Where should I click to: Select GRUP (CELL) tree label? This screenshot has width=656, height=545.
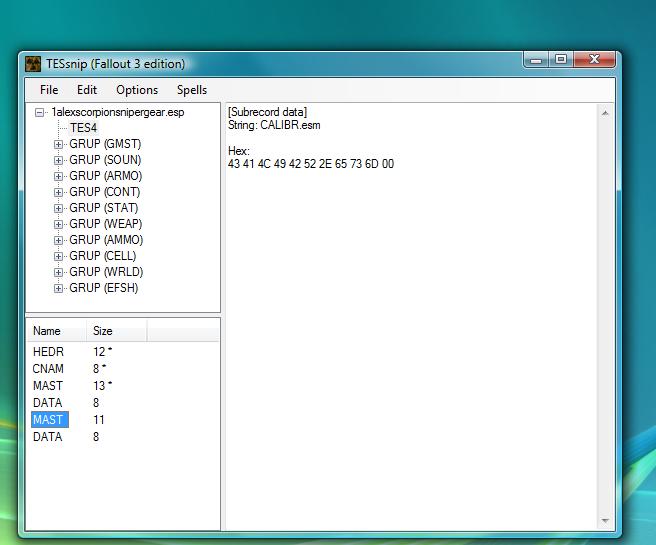(102, 256)
